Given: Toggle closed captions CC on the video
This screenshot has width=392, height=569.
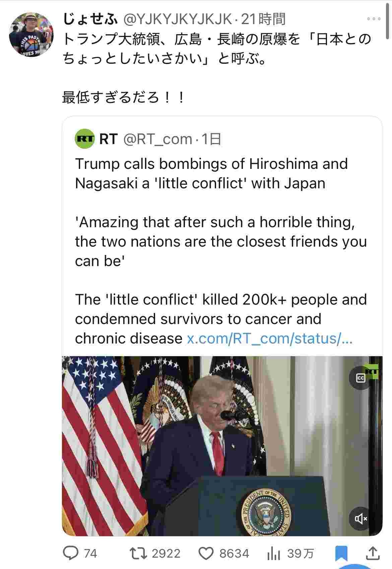Looking at the screenshot, I should click(361, 378).
